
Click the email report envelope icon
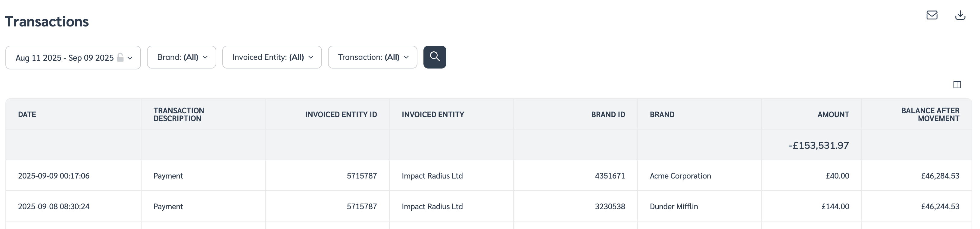pyautogui.click(x=932, y=15)
